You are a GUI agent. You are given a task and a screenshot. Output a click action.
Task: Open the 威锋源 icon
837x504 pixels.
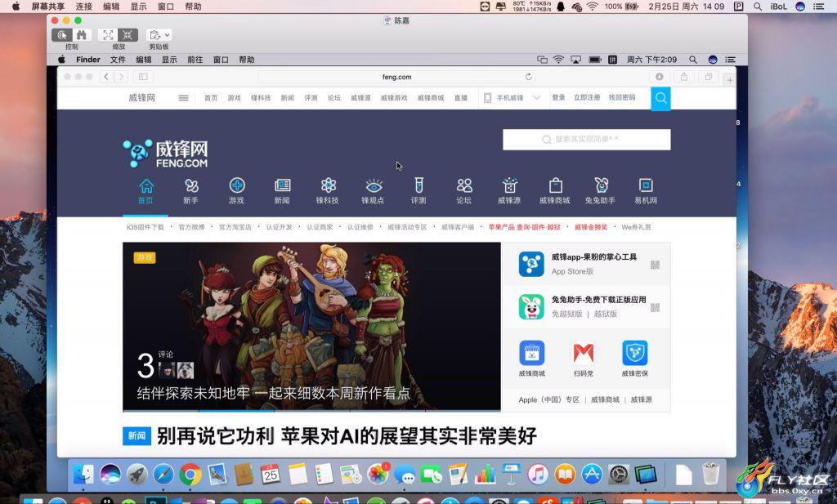[x=509, y=191]
